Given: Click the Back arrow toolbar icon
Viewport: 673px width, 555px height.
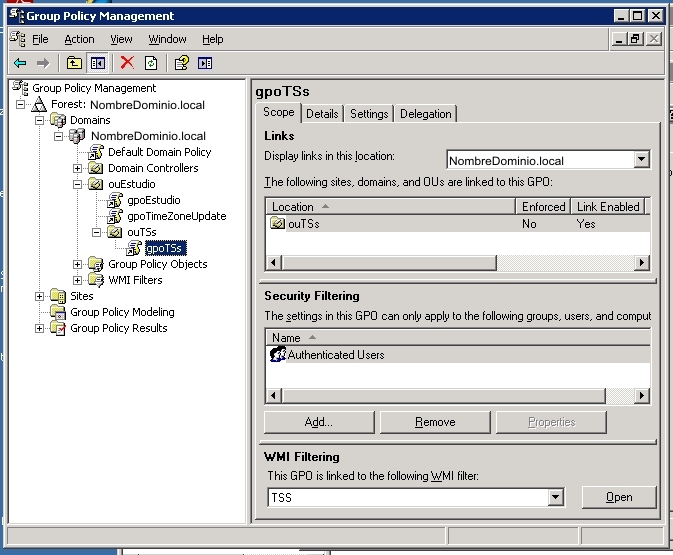Looking at the screenshot, I should (x=20, y=63).
